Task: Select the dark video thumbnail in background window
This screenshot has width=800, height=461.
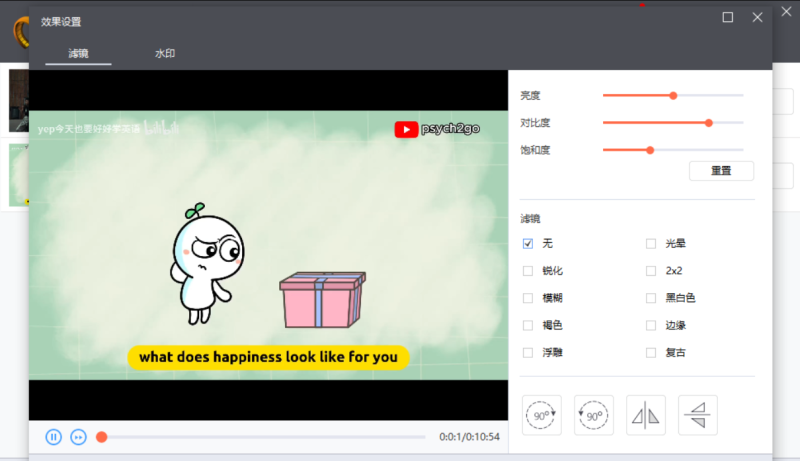Action: [x=19, y=101]
